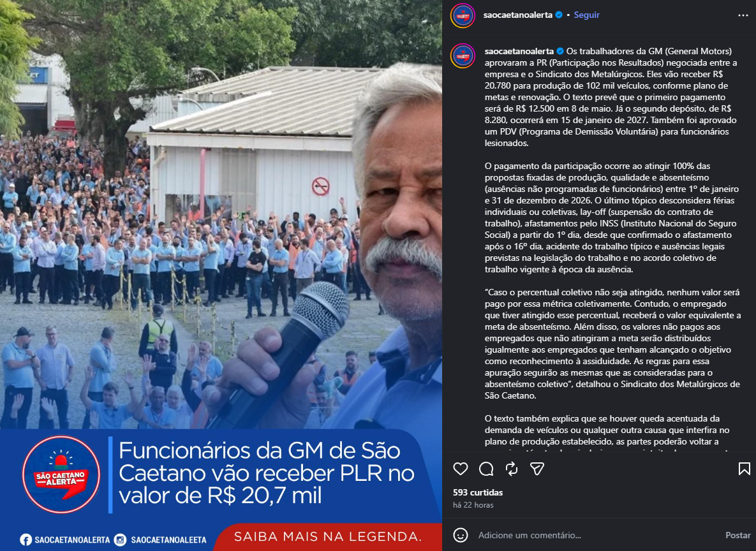Submit the comment with Postar
756x551 pixels.
737,535
